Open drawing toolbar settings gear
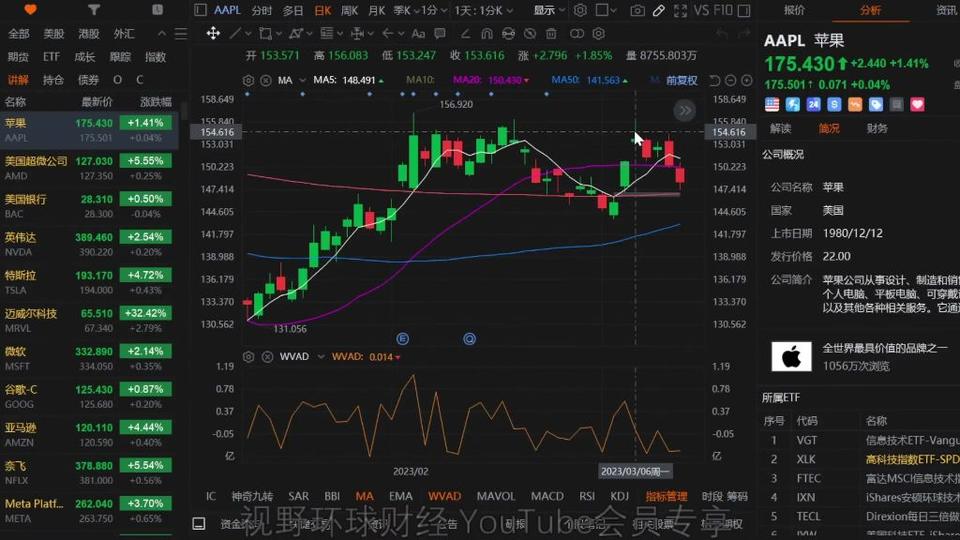The image size is (960, 540). 599,33
